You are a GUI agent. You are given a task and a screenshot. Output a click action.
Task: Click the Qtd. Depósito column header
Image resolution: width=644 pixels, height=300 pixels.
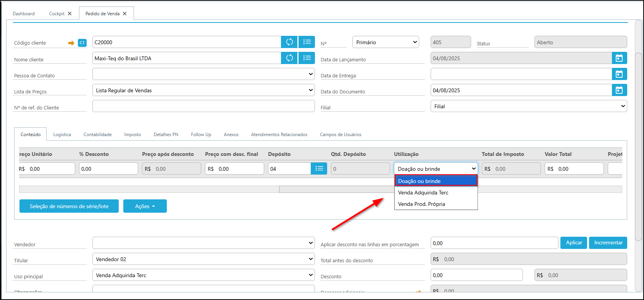tap(348, 154)
